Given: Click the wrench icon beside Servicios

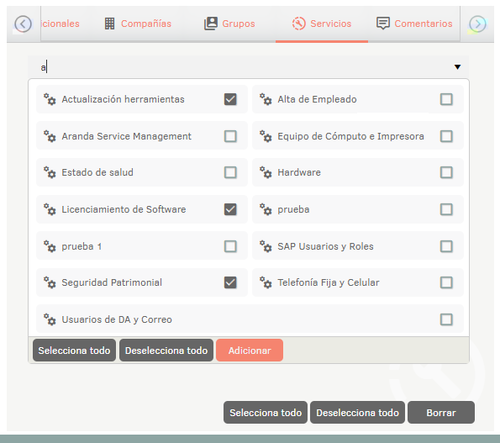Looking at the screenshot, I should (299, 24).
